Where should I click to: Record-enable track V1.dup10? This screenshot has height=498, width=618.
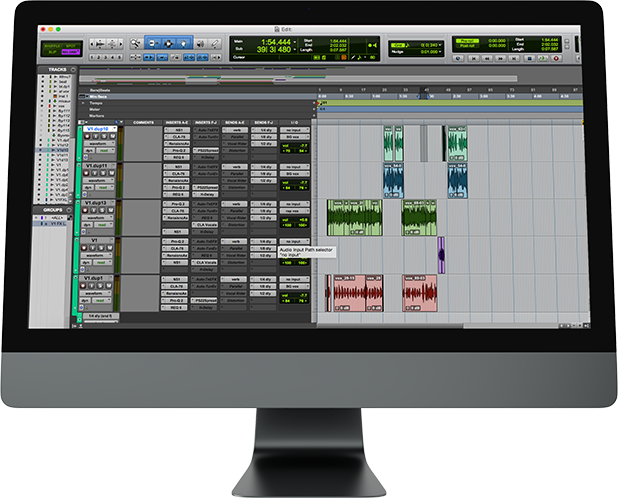click(x=87, y=136)
